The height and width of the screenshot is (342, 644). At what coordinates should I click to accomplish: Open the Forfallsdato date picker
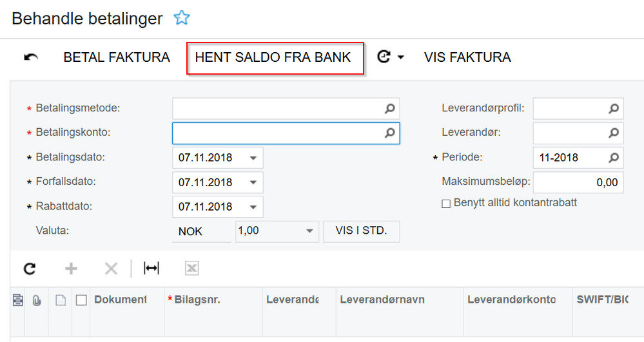(253, 182)
